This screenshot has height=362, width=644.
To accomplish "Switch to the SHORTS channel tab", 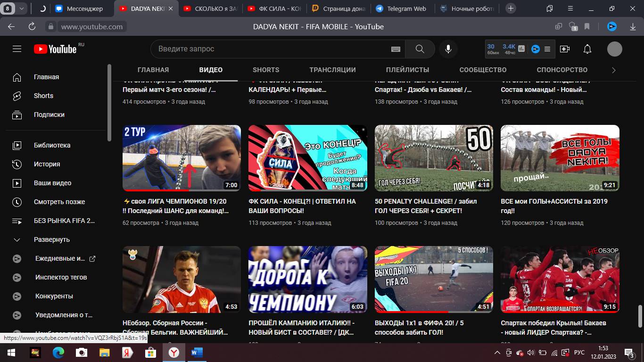I will click(266, 70).
